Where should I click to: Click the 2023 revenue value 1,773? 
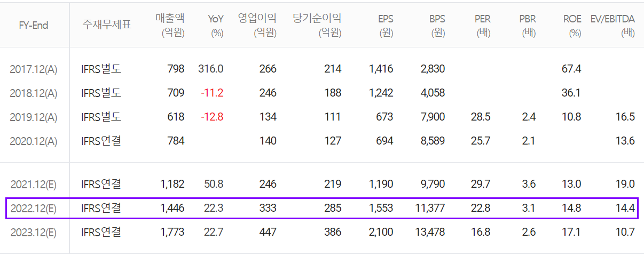pyautogui.click(x=172, y=232)
